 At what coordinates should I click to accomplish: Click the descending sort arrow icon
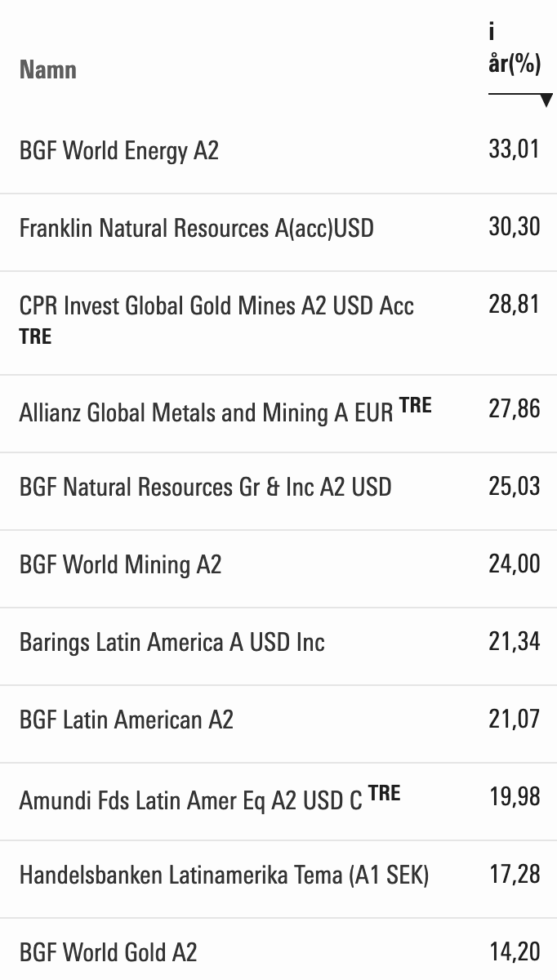pos(546,100)
